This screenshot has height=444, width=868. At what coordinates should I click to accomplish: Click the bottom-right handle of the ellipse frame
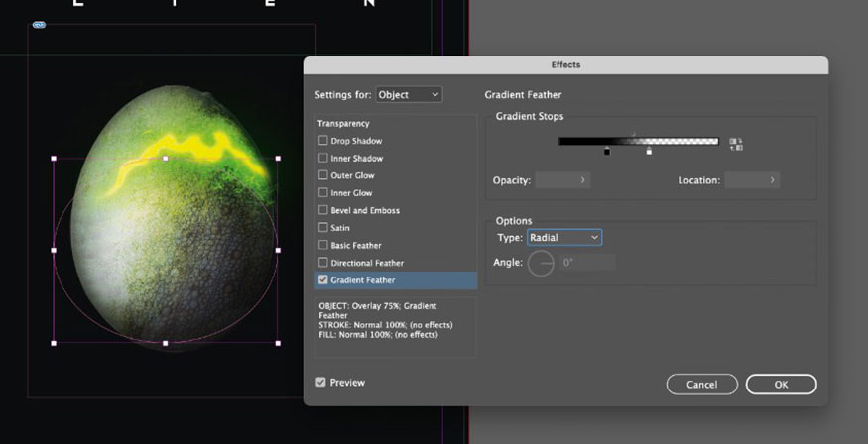(278, 343)
